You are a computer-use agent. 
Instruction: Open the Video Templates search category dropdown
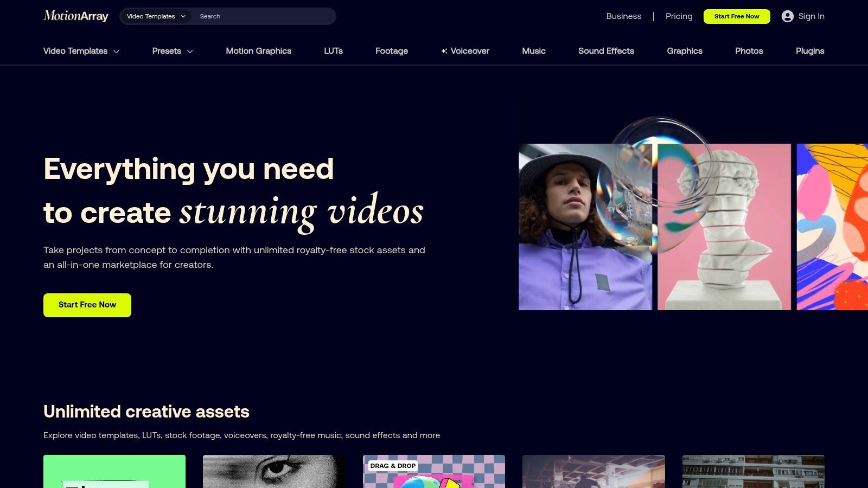(156, 16)
